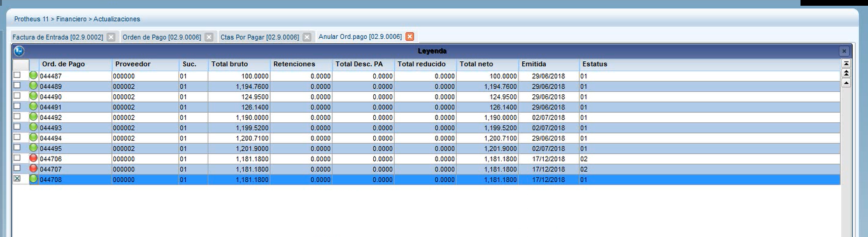The height and width of the screenshot is (237, 868).
Task: Click the Retenciones column header
Action: [301, 64]
